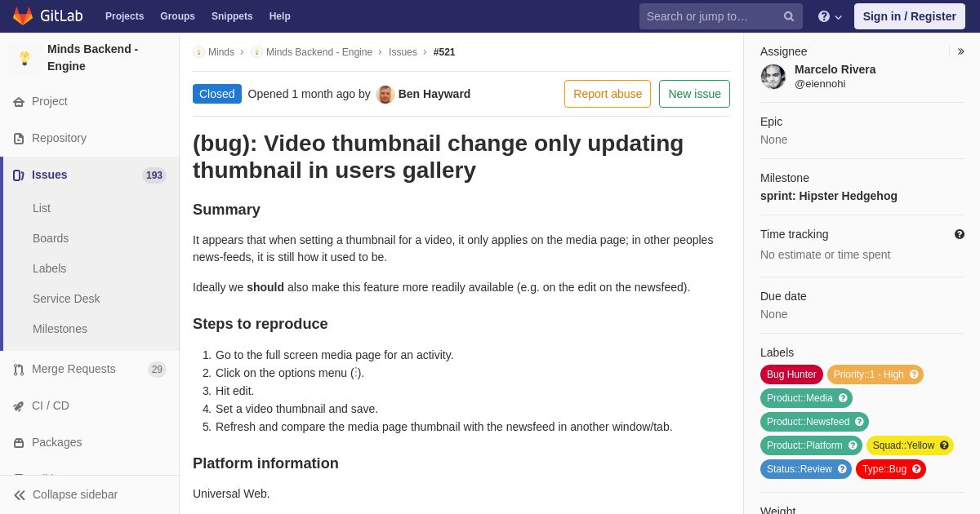
Task: Open Ben Hayward's profile link
Action: coord(434,94)
